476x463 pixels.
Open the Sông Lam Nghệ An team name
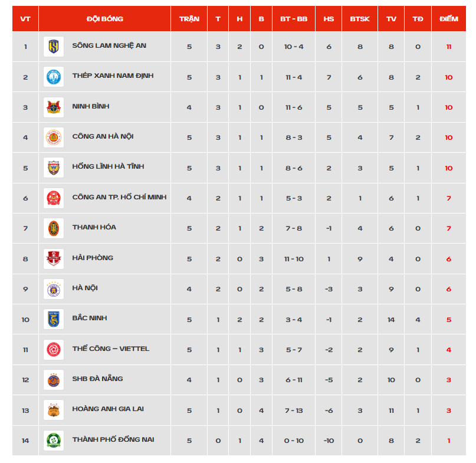point(109,45)
